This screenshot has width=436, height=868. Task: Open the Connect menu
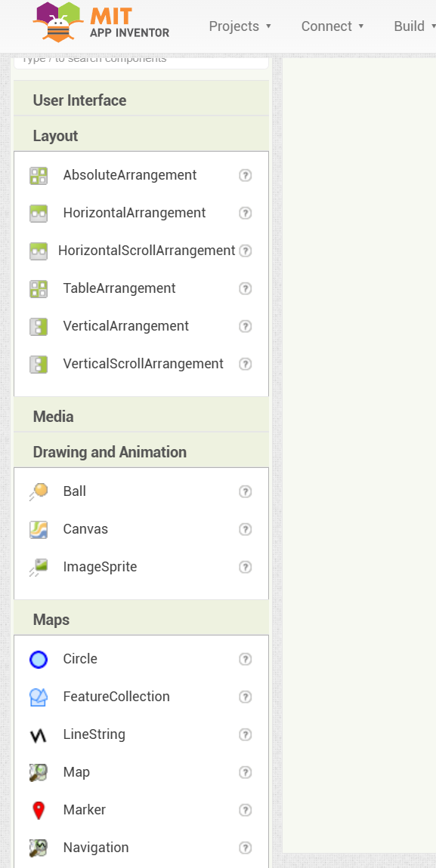[332, 26]
